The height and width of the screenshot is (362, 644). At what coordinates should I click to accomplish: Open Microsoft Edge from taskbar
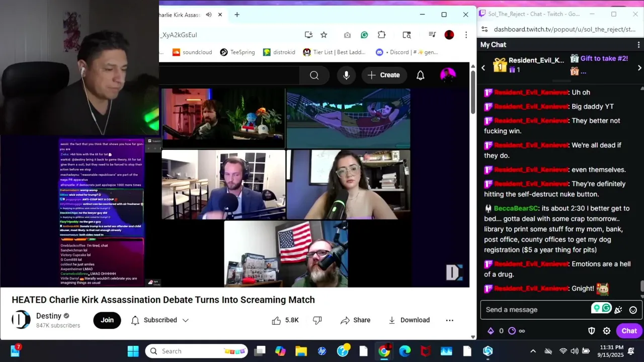405,351
